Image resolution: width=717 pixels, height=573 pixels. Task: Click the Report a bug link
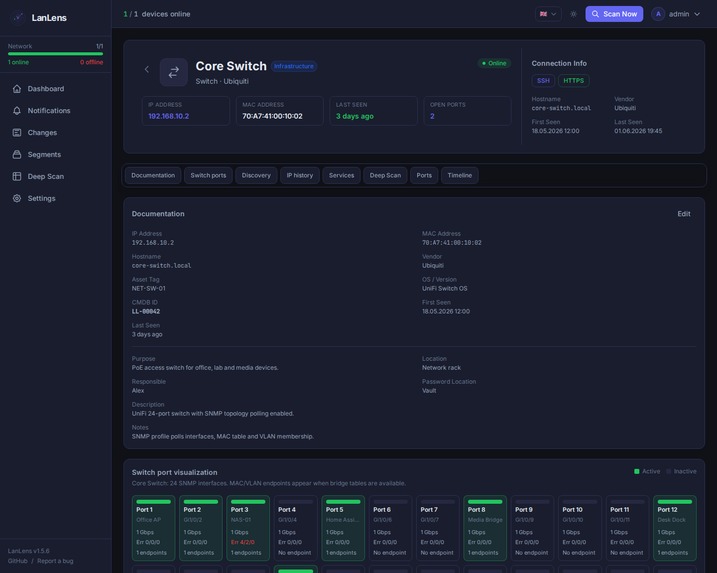55,561
